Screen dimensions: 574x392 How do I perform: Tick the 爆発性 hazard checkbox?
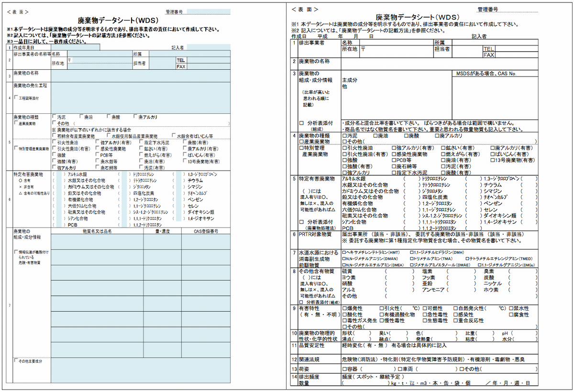[344, 308]
